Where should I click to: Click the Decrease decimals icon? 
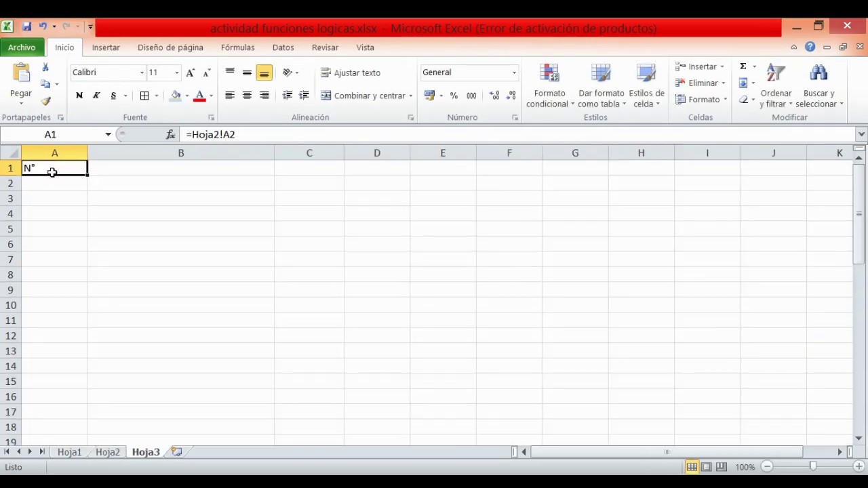click(x=511, y=96)
